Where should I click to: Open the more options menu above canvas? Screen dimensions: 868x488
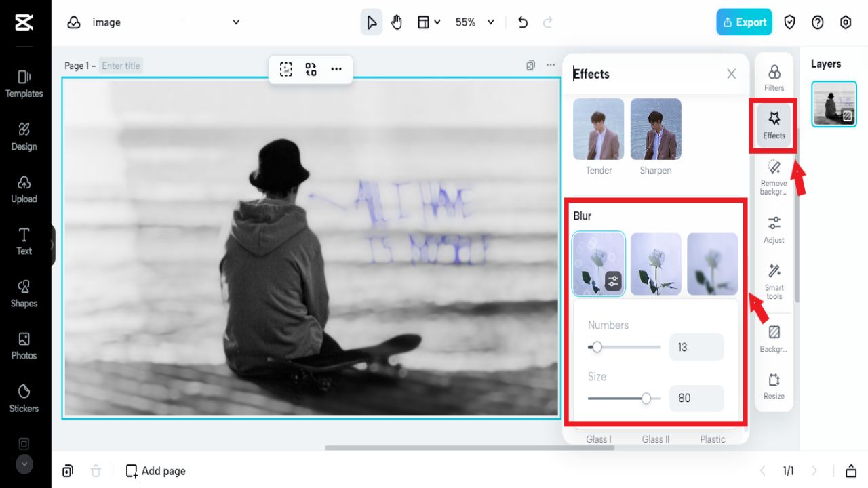[x=336, y=69]
